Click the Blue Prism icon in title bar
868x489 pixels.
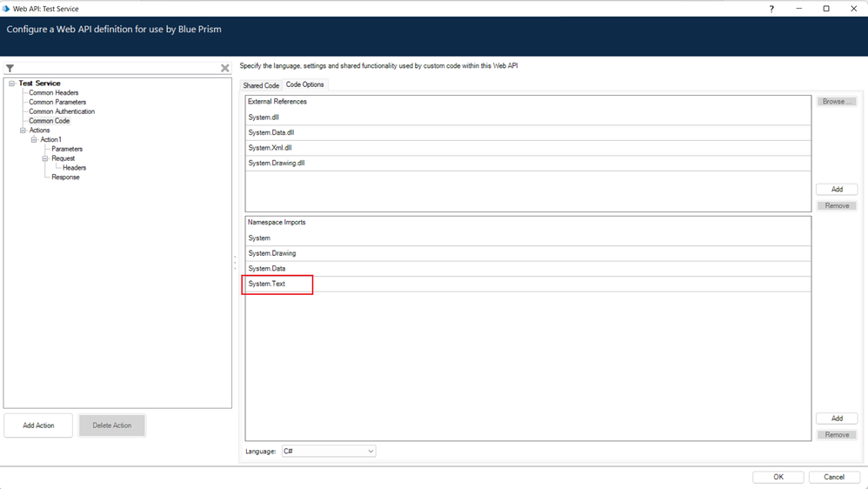[7, 9]
